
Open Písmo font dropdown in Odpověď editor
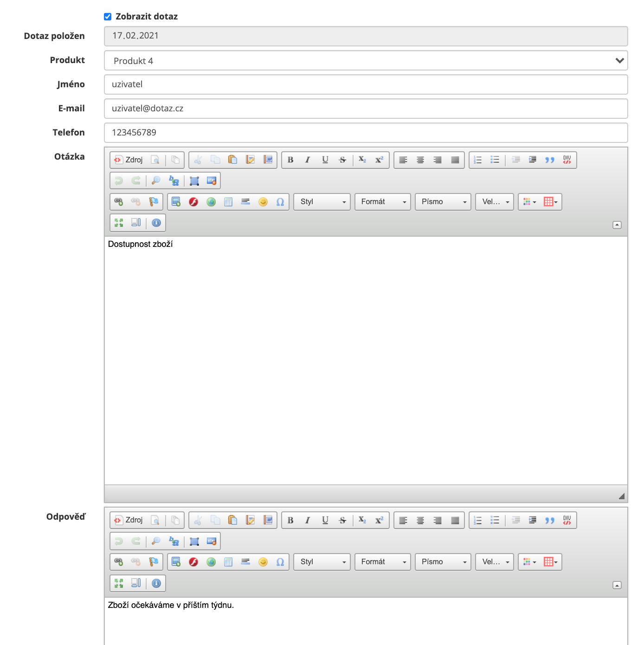pos(443,562)
